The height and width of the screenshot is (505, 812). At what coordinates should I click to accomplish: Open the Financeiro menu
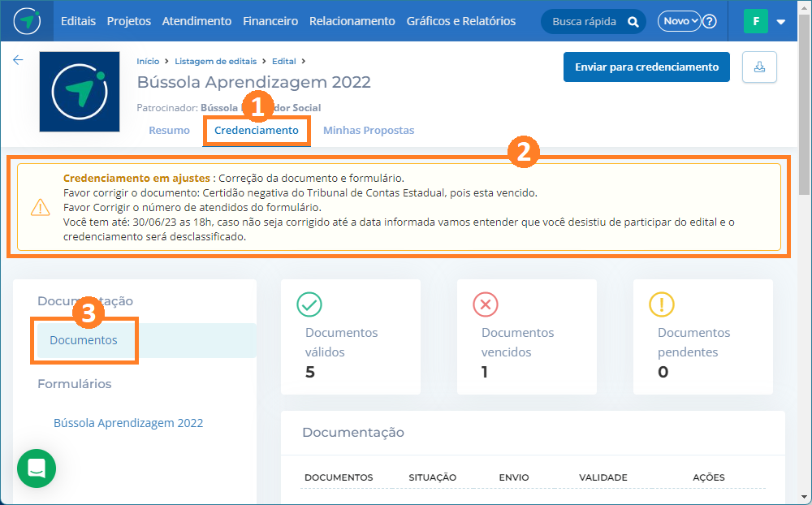(x=270, y=21)
